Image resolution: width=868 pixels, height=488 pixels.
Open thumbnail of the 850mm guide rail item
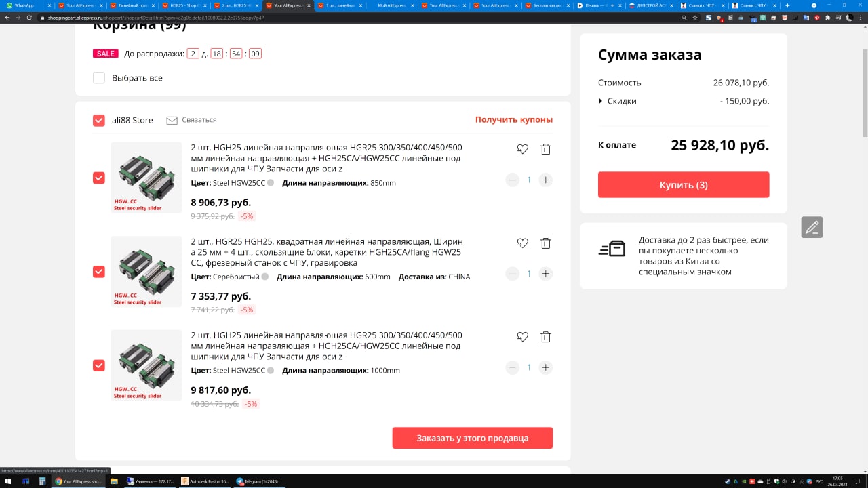coord(146,178)
